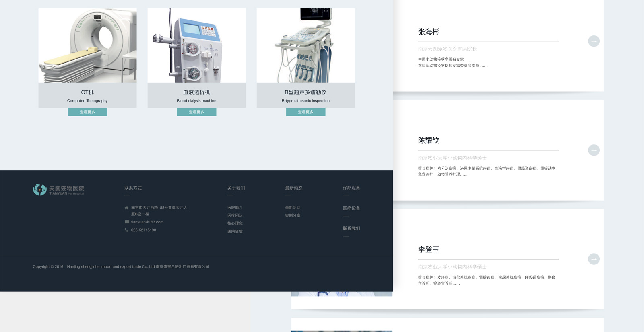Click the Computed Tomography caption
The height and width of the screenshot is (332, 644).
point(87,101)
